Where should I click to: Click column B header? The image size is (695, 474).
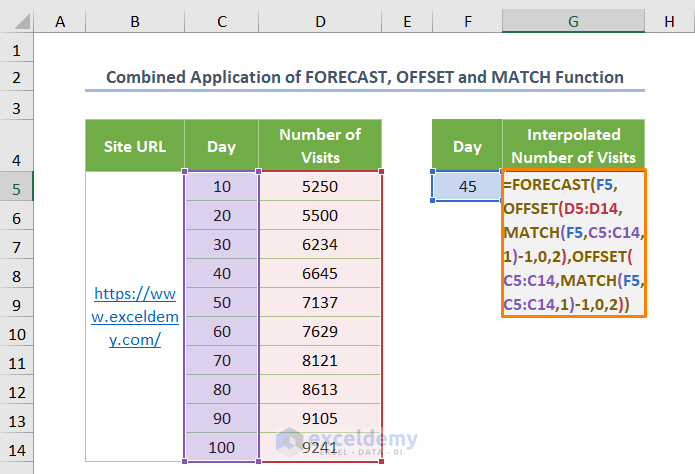click(135, 19)
